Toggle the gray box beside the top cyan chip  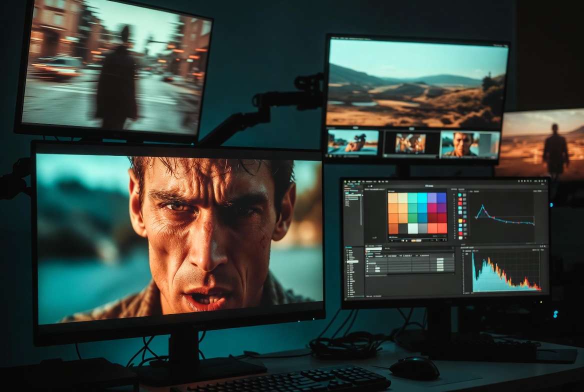tap(465, 195)
